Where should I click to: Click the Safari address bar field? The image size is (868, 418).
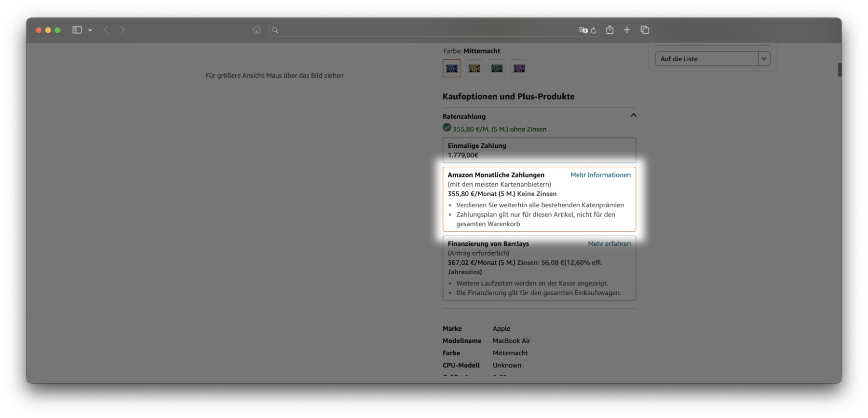(x=424, y=30)
